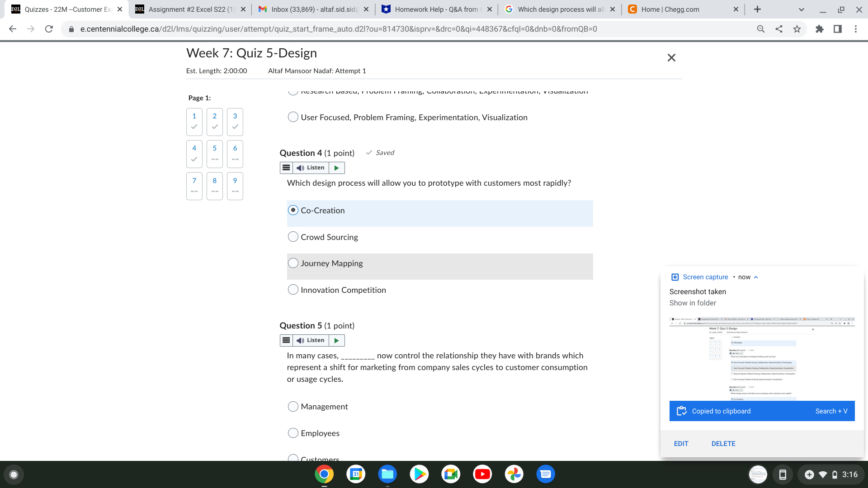
Task: Click the browser extensions puzzle icon
Action: tap(820, 28)
